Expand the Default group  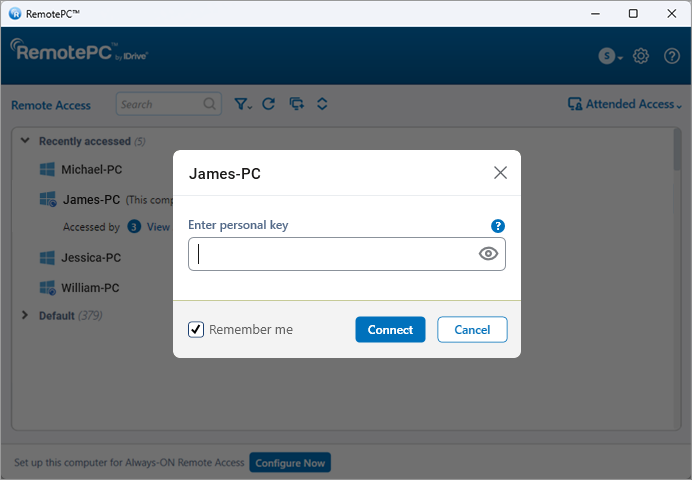25,315
